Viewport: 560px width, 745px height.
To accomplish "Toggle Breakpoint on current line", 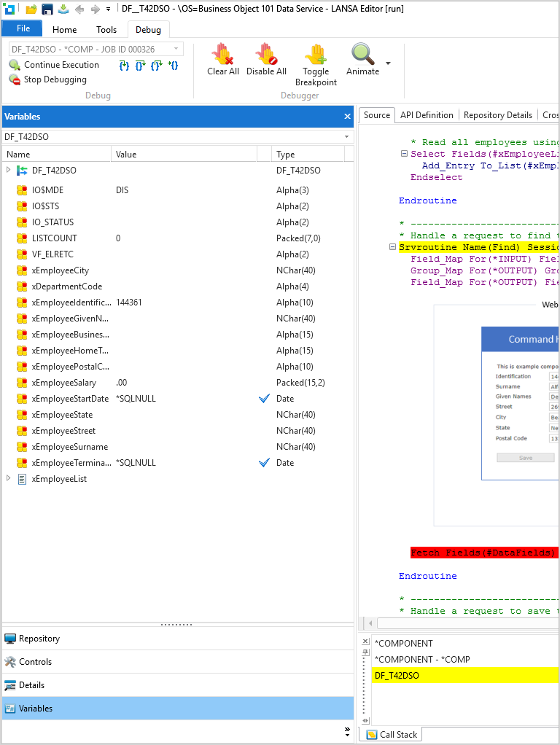I will (316, 64).
